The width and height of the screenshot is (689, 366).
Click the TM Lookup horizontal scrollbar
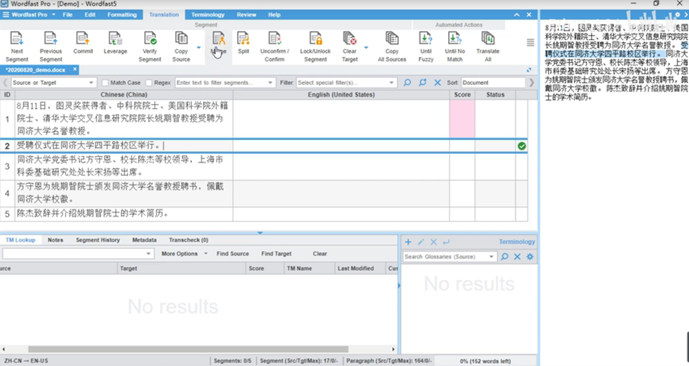point(188,349)
